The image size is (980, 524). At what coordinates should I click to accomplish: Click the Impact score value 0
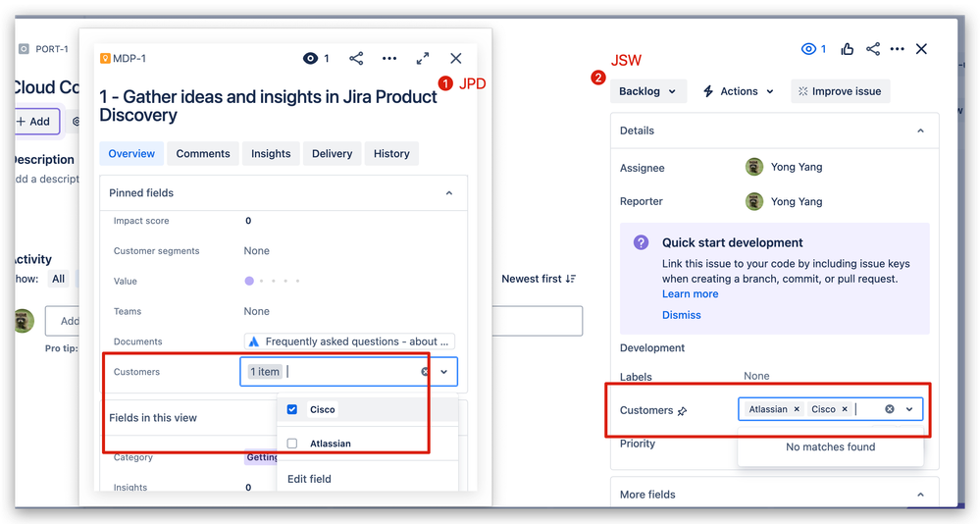coord(248,221)
